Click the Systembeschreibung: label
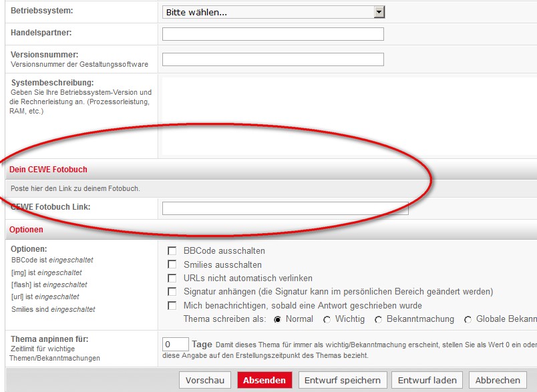 click(x=52, y=83)
